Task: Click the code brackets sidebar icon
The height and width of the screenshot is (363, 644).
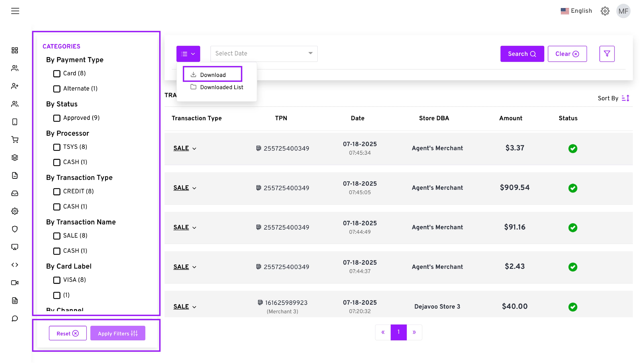Action: click(15, 265)
